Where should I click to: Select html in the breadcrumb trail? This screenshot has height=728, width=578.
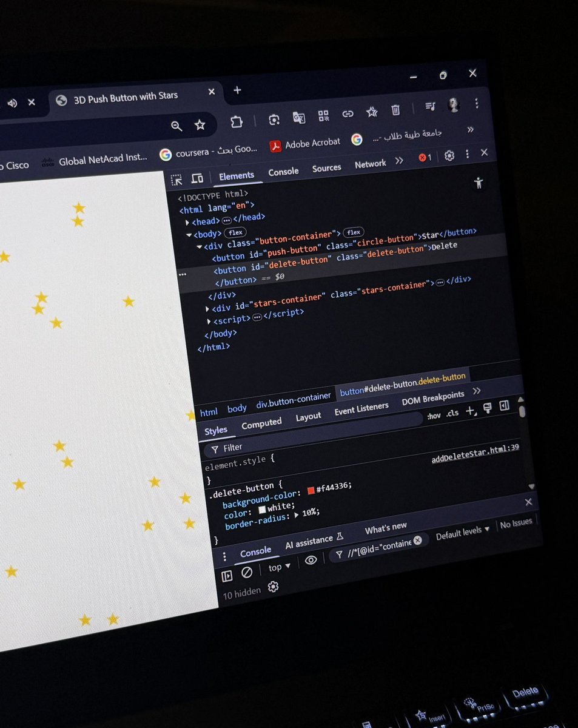pyautogui.click(x=209, y=412)
